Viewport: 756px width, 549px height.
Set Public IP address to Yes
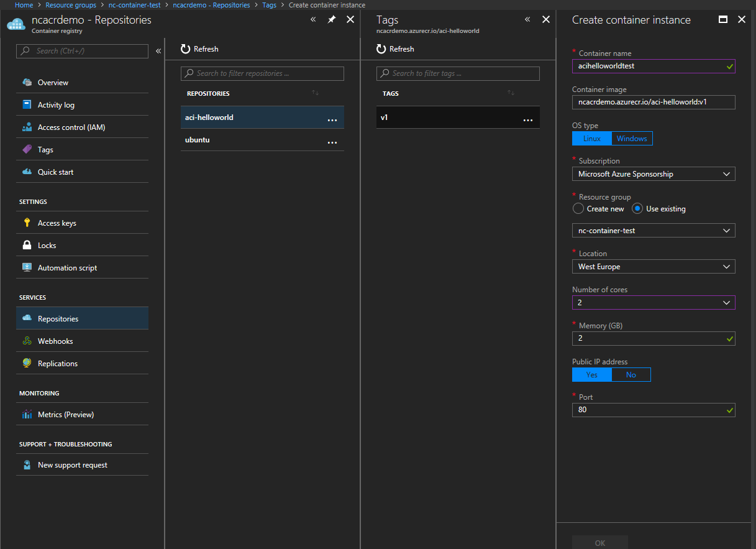pos(592,375)
